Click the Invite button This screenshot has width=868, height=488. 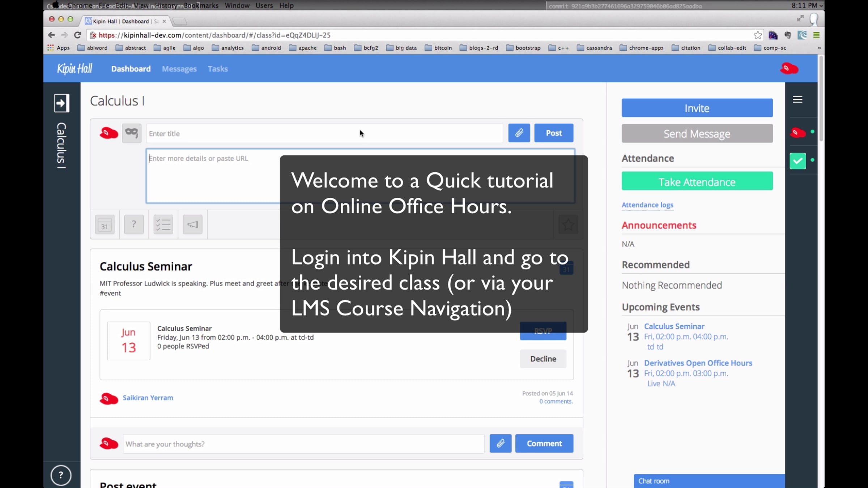pyautogui.click(x=697, y=108)
